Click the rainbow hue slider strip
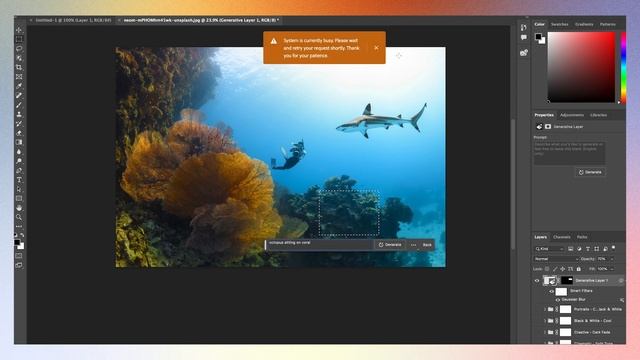The image size is (640, 360). 623,67
